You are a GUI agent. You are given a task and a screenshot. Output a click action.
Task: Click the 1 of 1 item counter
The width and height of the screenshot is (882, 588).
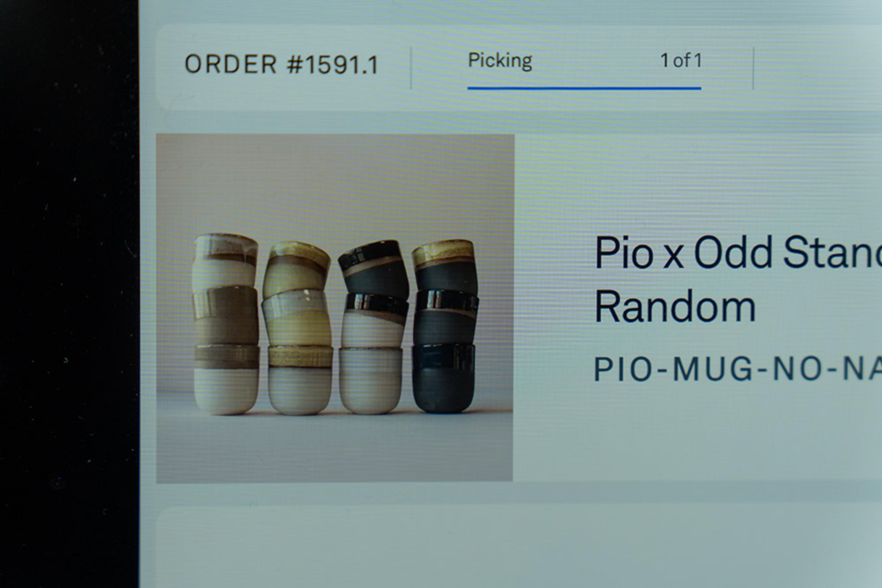[681, 61]
